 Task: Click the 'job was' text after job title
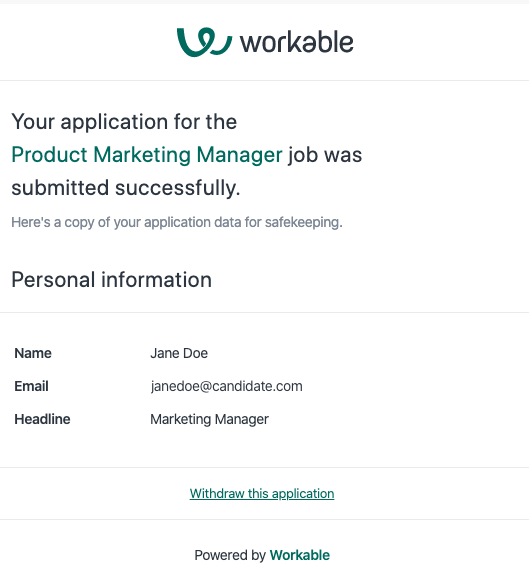pos(325,155)
